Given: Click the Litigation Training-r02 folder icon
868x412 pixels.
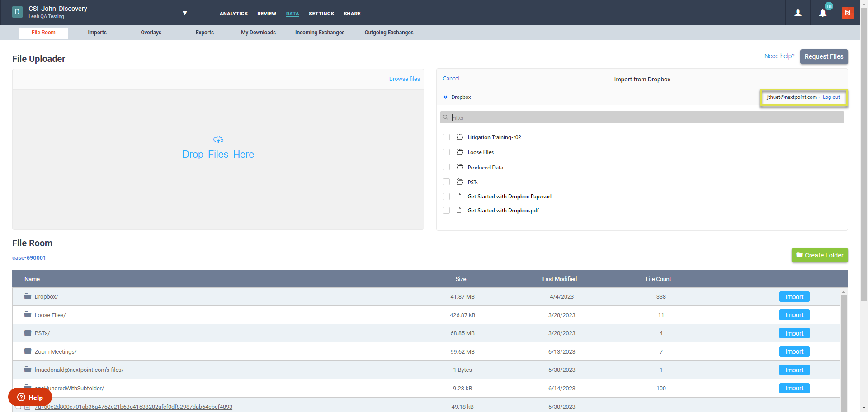Looking at the screenshot, I should [460, 137].
